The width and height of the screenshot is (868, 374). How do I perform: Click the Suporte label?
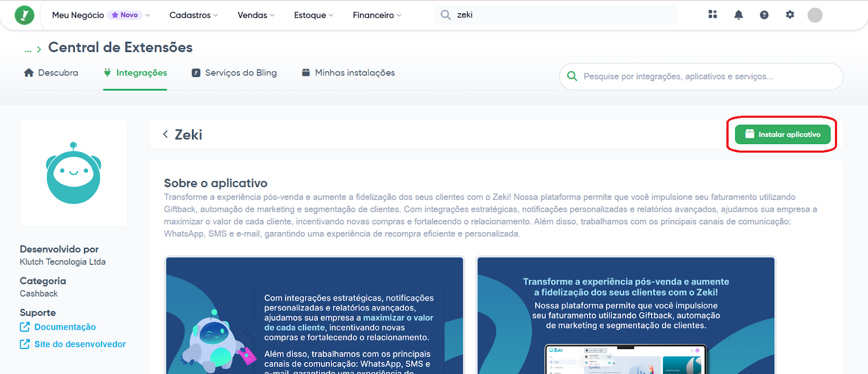(38, 313)
